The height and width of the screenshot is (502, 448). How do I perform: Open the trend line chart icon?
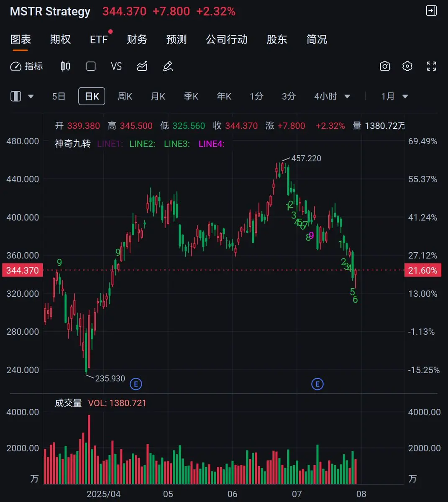pyautogui.click(x=142, y=66)
